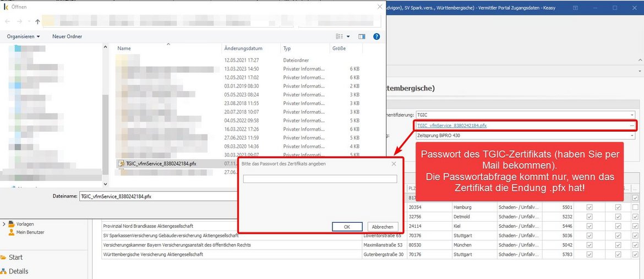The image size is (644, 279).
Task: Sort files by Typ column
Action: (305, 48)
